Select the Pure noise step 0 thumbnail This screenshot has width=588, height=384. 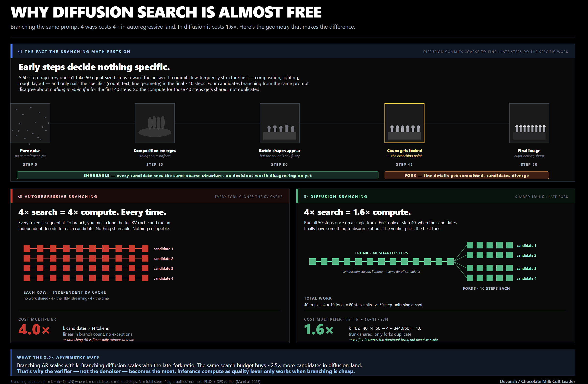[30, 123]
